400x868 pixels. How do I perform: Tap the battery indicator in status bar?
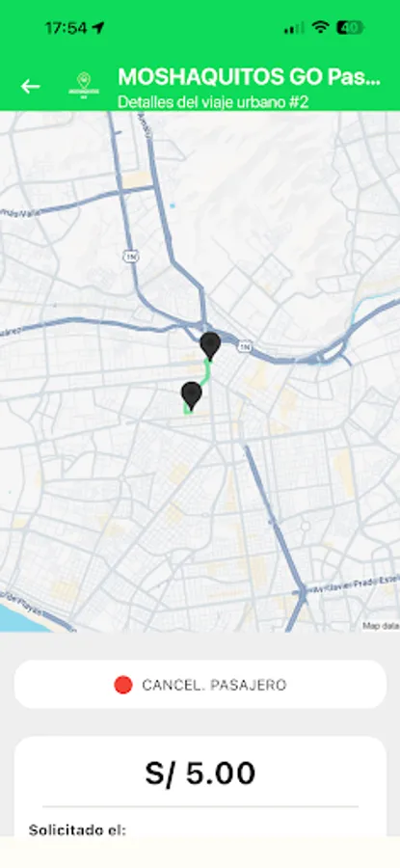[x=350, y=28]
